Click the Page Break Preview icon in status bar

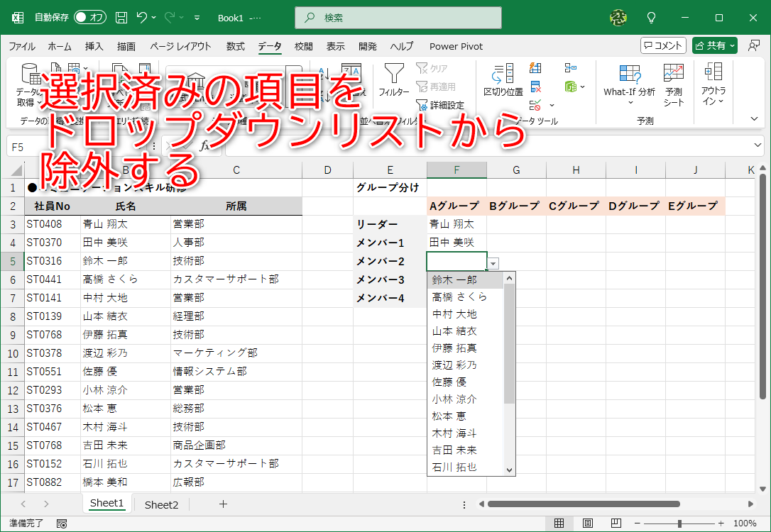[x=616, y=523]
